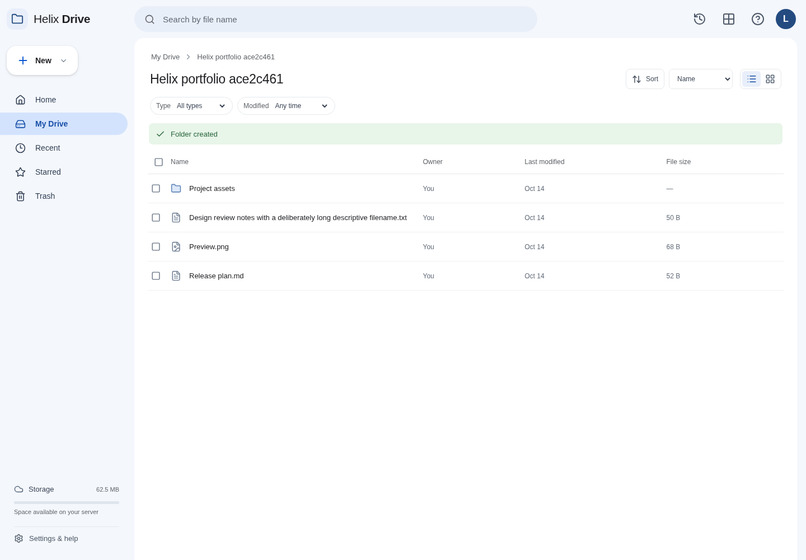Click the storage usage progress bar
The height and width of the screenshot is (560, 806).
[66, 502]
